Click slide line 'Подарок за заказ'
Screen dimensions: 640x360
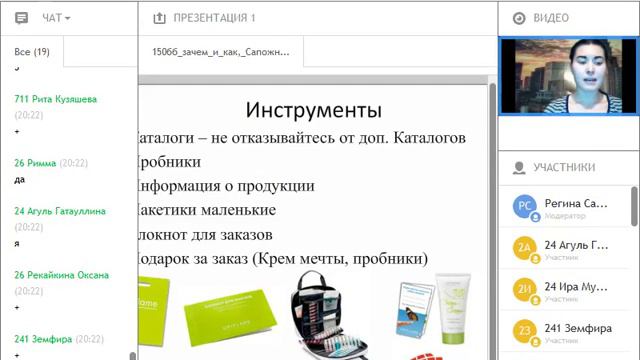pos(284,259)
